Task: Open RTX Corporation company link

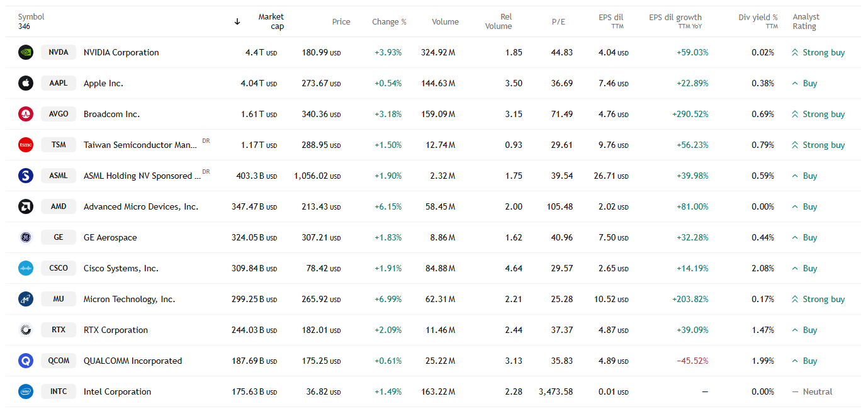Action: coord(116,330)
